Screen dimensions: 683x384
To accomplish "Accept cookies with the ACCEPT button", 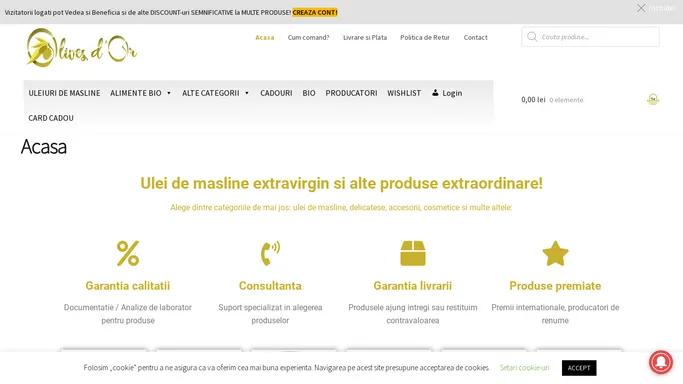I will point(579,368).
